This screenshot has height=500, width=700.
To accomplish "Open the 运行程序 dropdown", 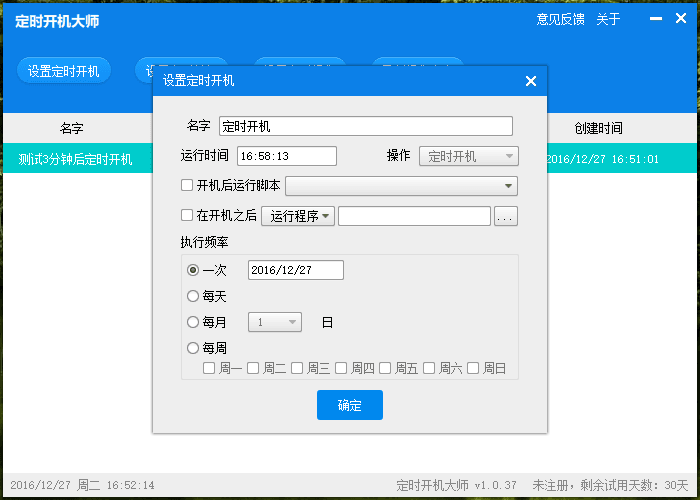I will click(x=298, y=216).
